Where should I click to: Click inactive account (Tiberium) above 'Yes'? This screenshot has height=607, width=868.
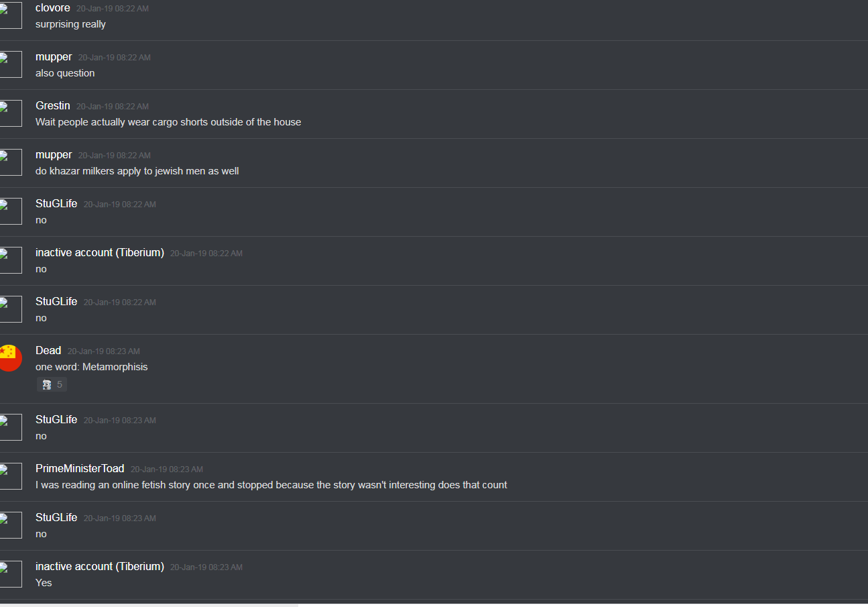[100, 567]
